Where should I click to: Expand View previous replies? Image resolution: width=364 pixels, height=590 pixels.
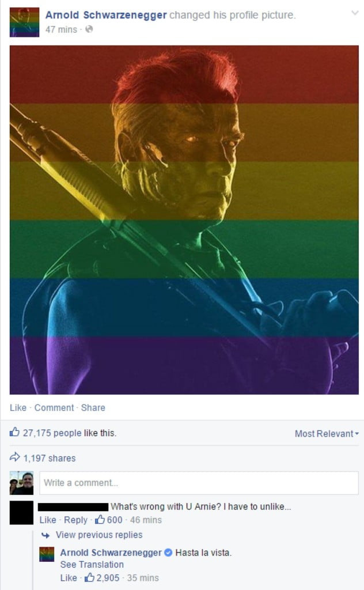pos(99,535)
